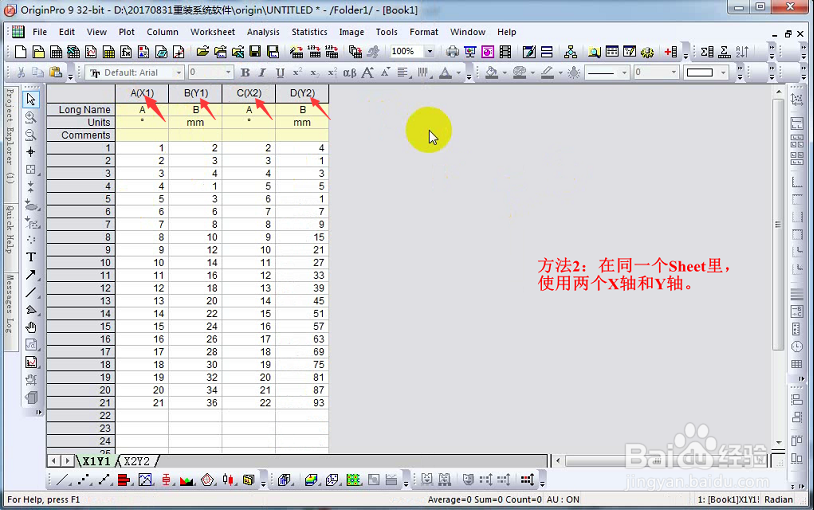814x510 pixels.
Task: Open the Statistics menu
Action: (309, 32)
